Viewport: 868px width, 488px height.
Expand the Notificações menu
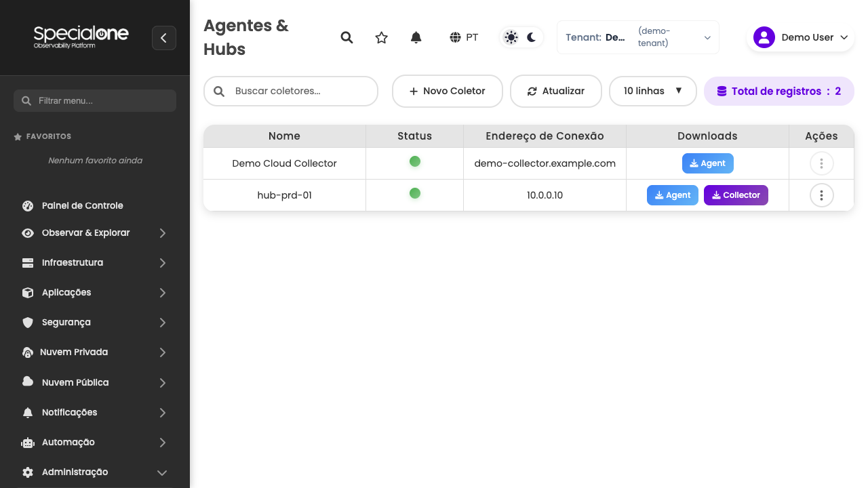point(95,413)
